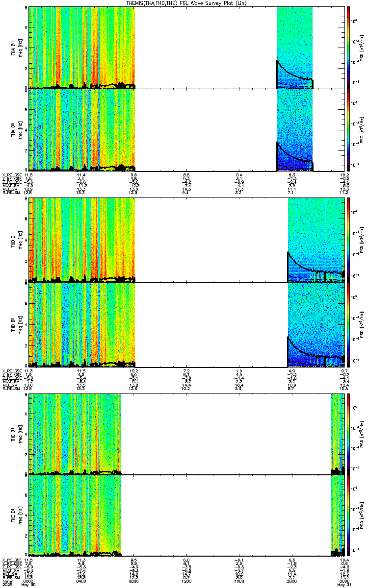Click the THA B∥ spectrogram color bar

pyautogui.click(x=348, y=130)
